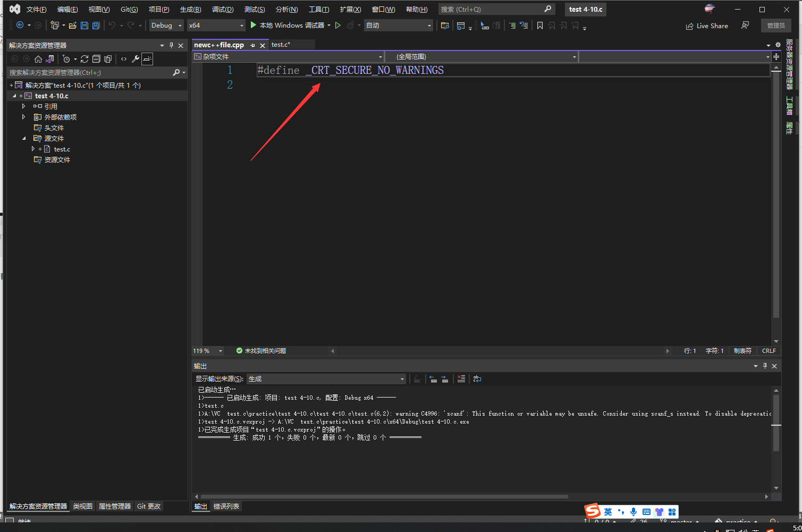Screen dimensions: 802x532
Task: Open the editor settings gear icon
Action: [x=778, y=45]
